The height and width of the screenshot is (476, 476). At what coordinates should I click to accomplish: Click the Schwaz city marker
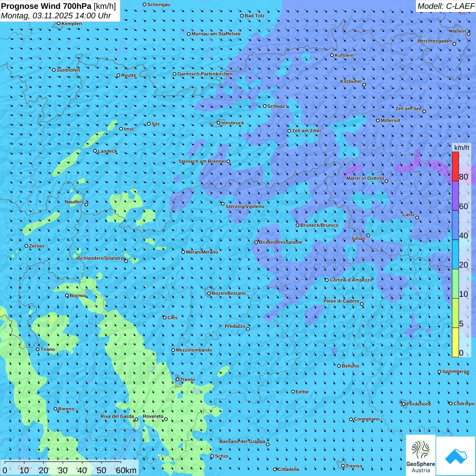point(265,106)
